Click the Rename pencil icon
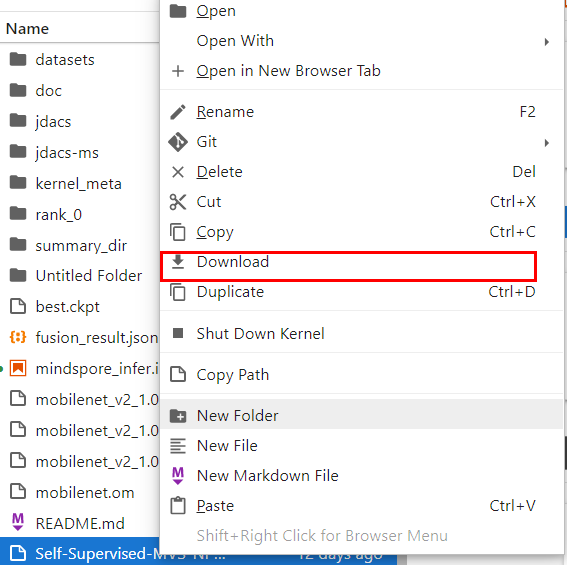The image size is (567, 565). (178, 112)
